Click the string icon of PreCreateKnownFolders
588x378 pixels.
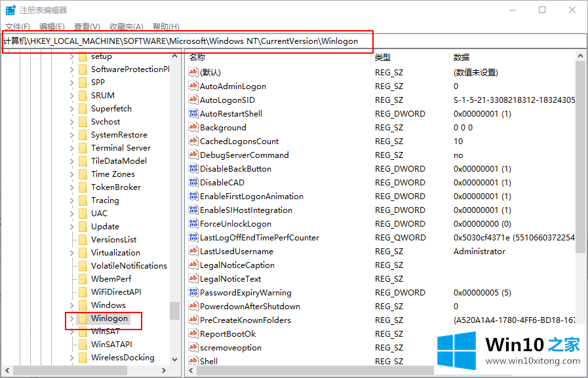coord(193,320)
